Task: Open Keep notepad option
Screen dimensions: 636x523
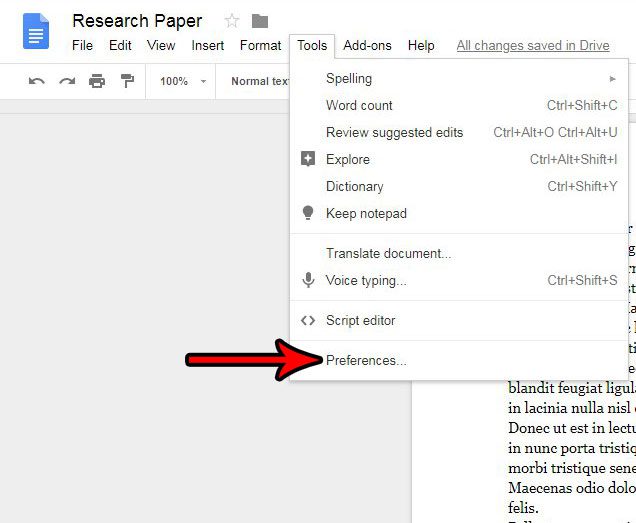Action: [366, 213]
